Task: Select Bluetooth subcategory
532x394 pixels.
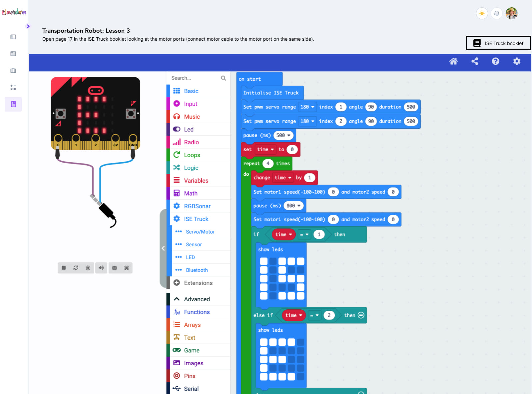Action: coord(200,270)
